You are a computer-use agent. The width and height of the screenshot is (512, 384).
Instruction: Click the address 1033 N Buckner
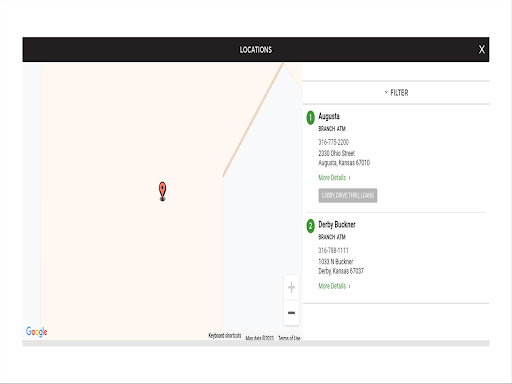click(335, 262)
